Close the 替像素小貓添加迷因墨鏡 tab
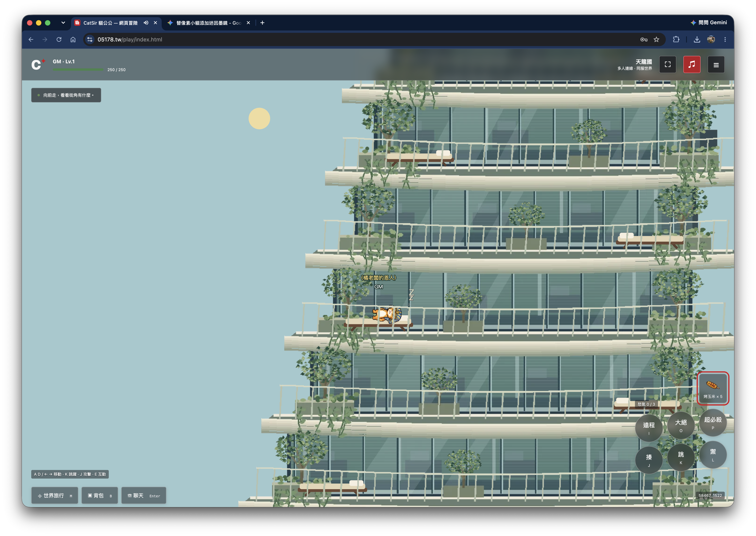 pos(248,23)
